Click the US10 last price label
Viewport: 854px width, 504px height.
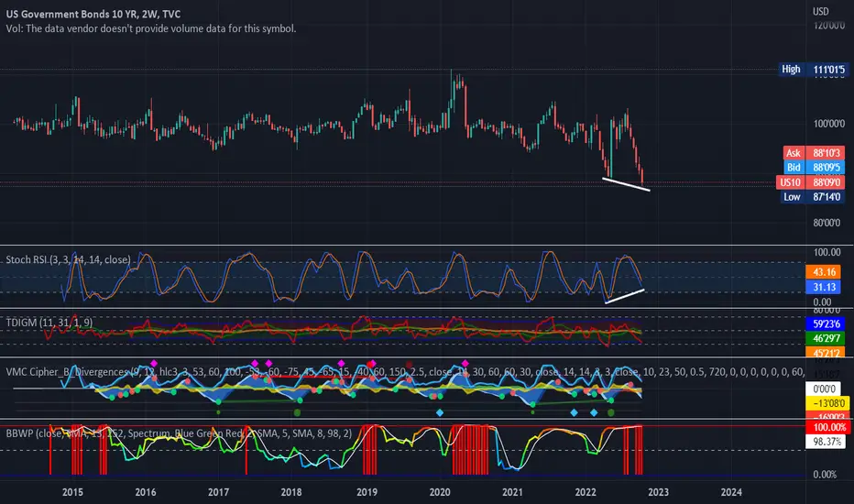(x=790, y=182)
